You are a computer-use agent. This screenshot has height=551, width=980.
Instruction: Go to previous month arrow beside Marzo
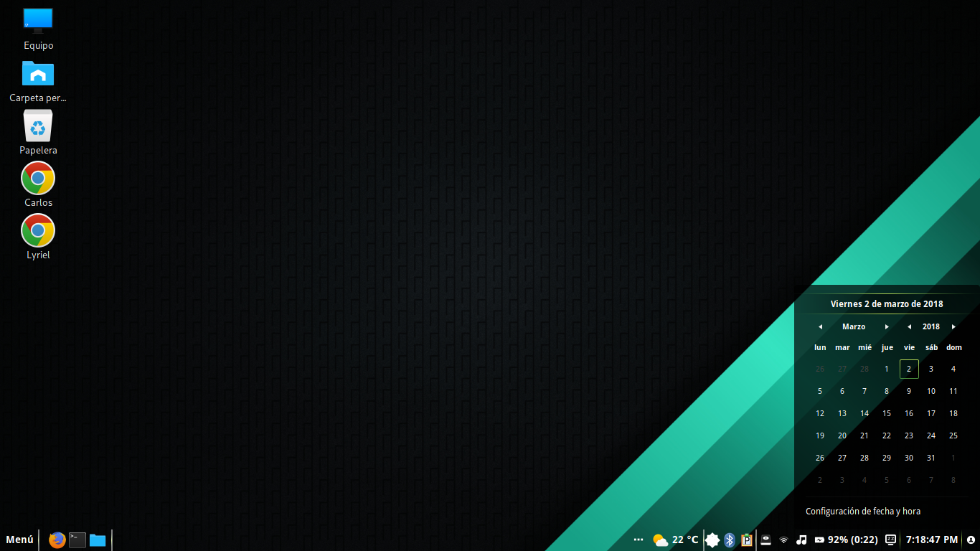point(820,326)
